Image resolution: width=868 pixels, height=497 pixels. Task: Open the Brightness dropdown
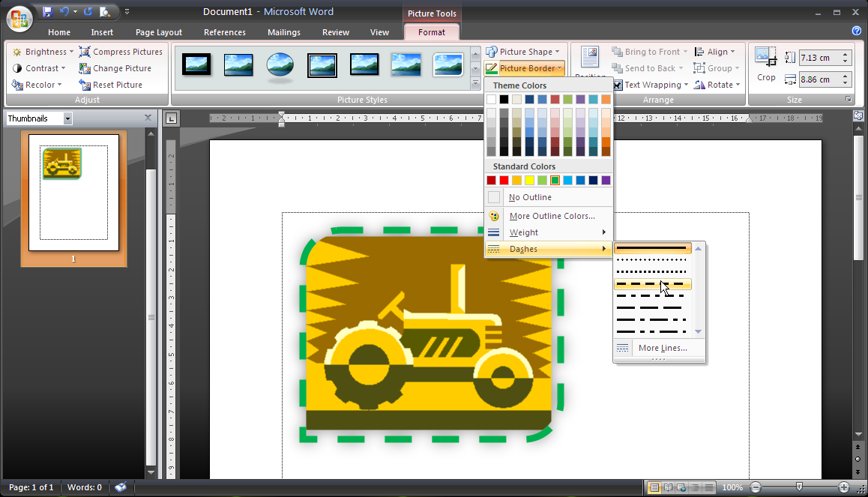coord(41,51)
